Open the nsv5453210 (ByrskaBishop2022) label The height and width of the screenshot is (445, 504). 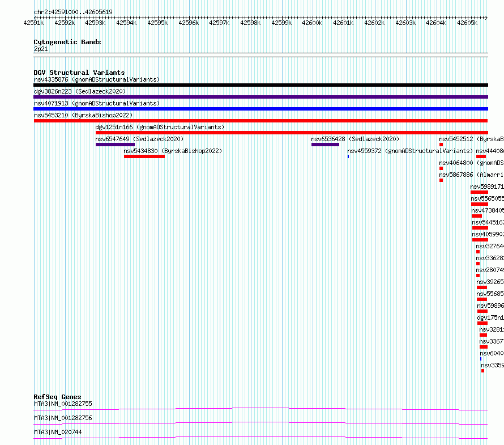(x=83, y=115)
